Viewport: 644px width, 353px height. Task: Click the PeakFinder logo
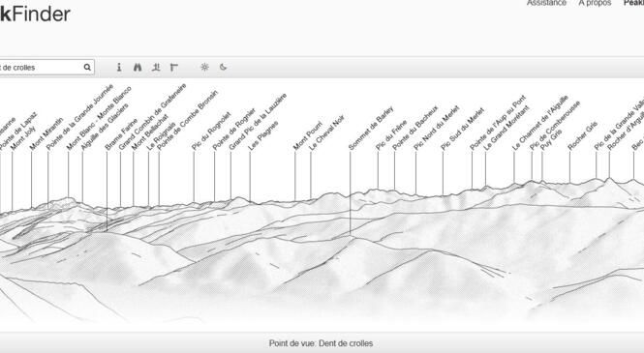click(x=35, y=15)
